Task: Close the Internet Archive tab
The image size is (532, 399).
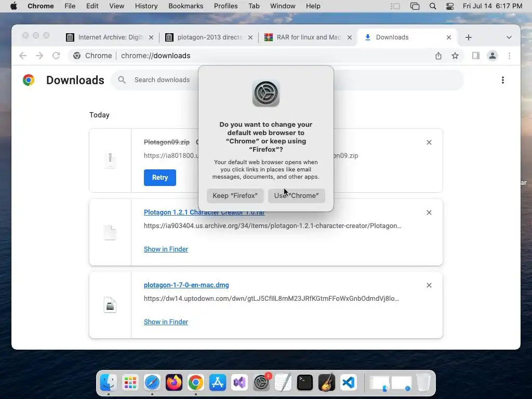Action: coord(151,37)
